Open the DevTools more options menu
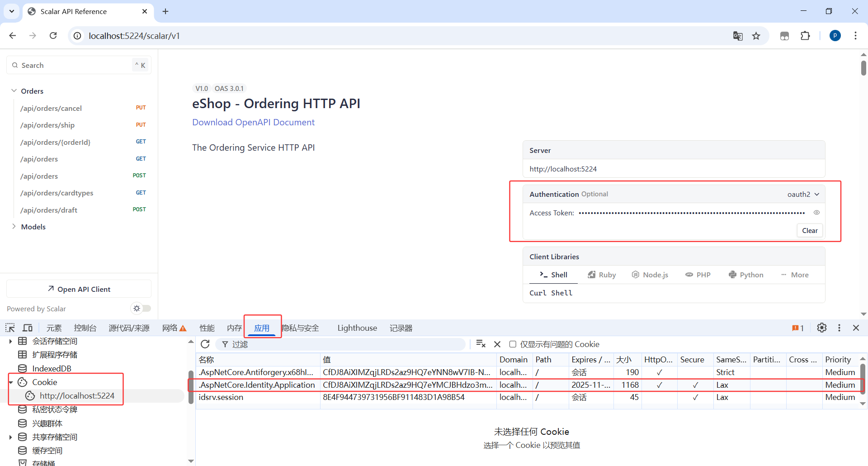868x466 pixels. (839, 328)
